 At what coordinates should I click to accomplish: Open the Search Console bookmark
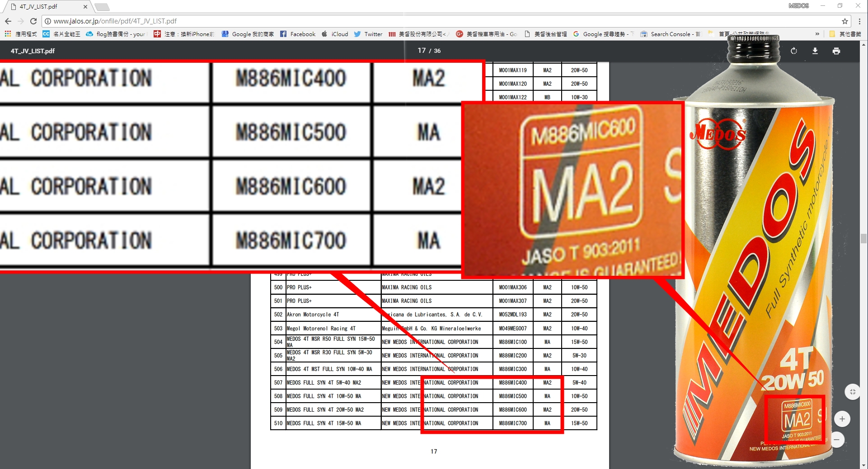tap(671, 34)
